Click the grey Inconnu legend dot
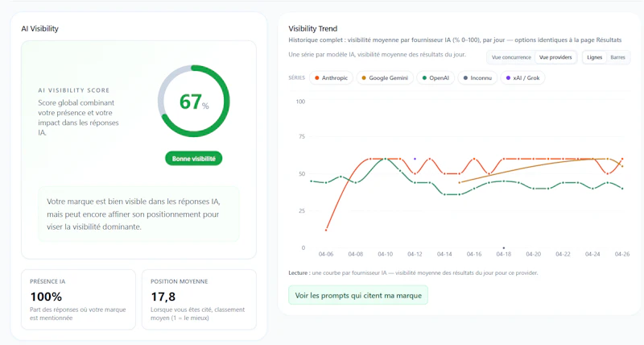Viewport: 644px width, 345px height. click(465, 77)
